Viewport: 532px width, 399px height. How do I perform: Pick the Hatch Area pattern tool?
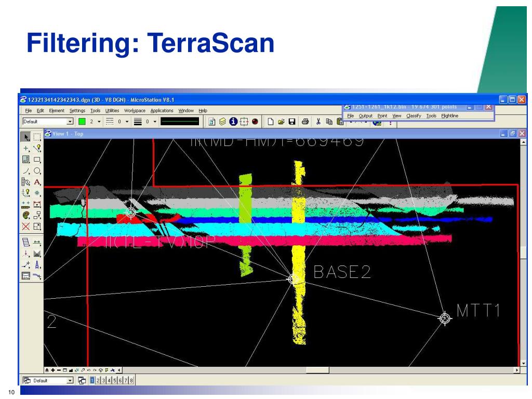[x=26, y=159]
